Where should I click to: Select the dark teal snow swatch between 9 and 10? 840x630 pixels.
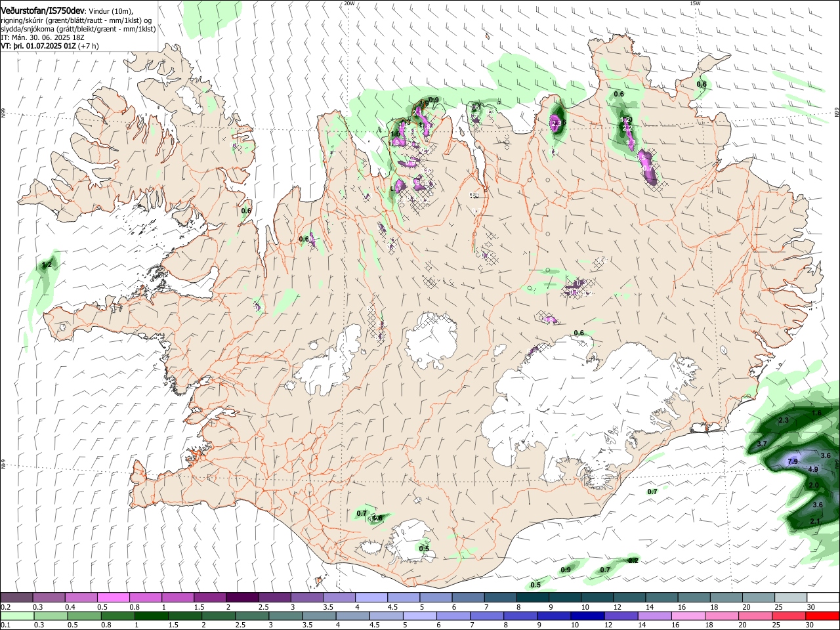pos(565,597)
